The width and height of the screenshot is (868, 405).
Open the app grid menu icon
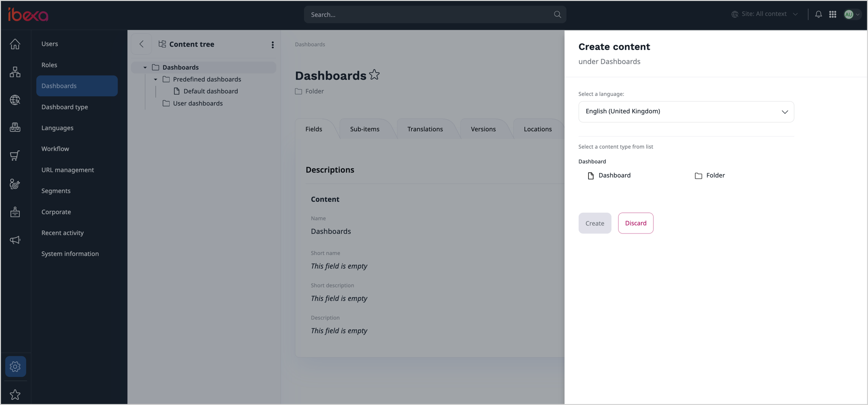click(833, 15)
